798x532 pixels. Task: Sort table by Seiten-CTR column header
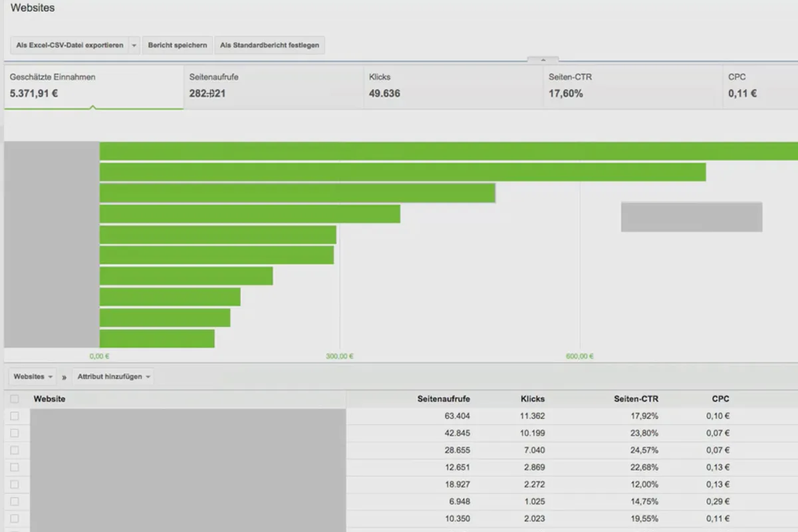tap(636, 399)
